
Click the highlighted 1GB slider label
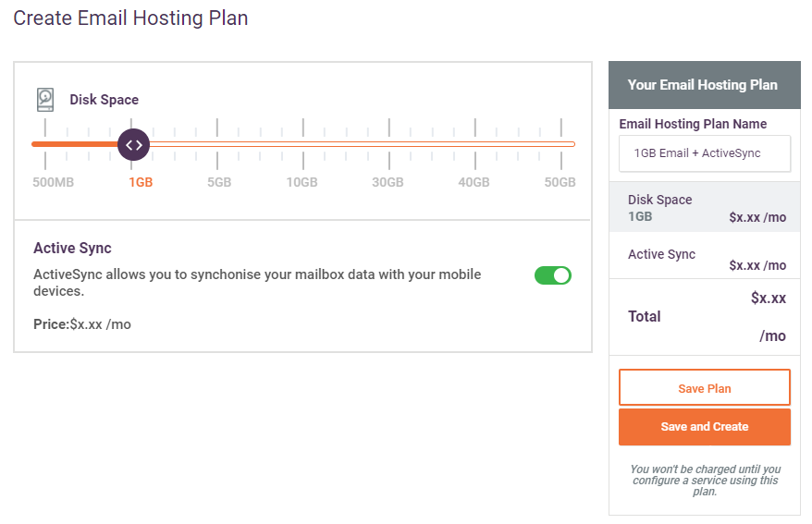click(x=141, y=182)
